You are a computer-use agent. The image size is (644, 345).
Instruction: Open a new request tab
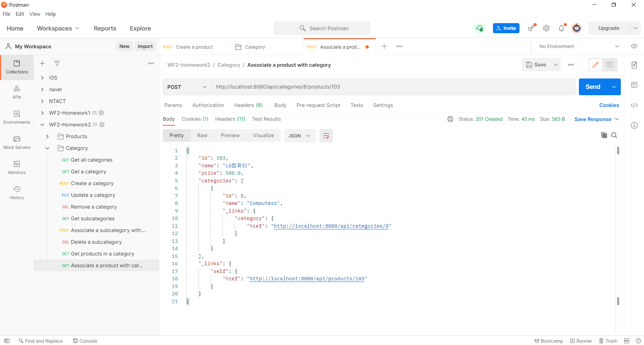[384, 46]
